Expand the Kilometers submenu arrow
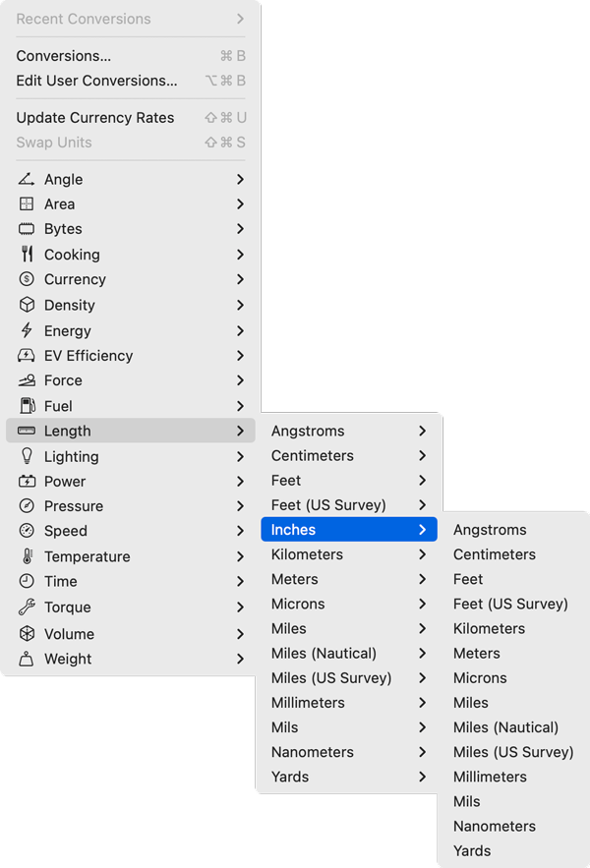The image size is (590, 868). (x=422, y=554)
